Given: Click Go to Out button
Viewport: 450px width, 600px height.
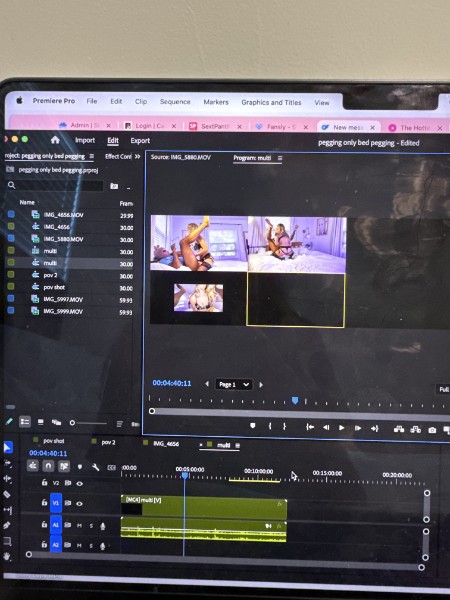Looking at the screenshot, I should 374,429.
